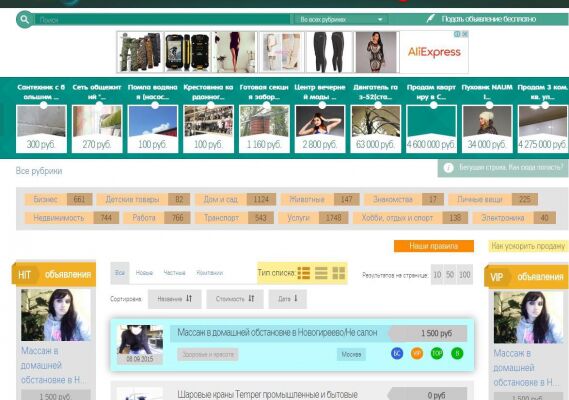Open the 'Услуги' category

[313, 218]
